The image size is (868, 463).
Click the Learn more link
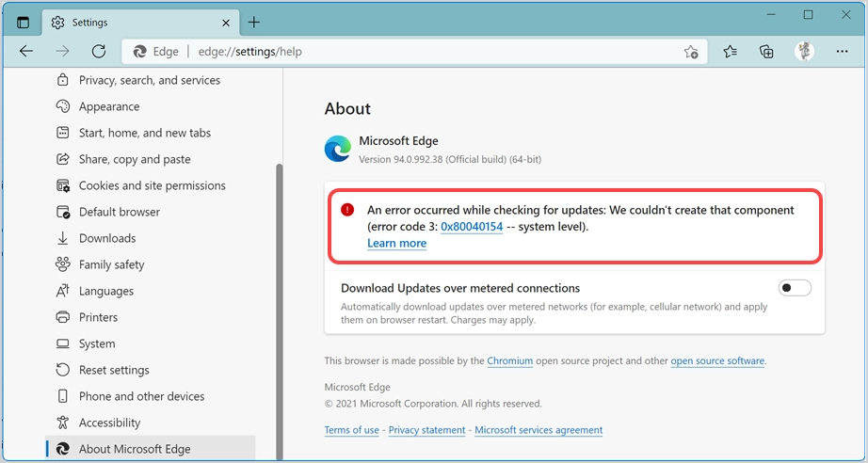[x=396, y=243]
